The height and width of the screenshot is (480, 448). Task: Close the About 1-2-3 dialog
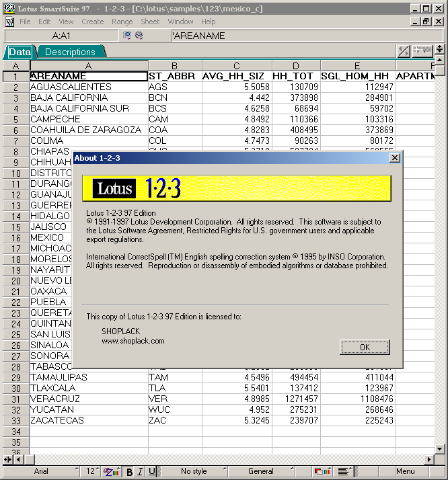pos(395,158)
